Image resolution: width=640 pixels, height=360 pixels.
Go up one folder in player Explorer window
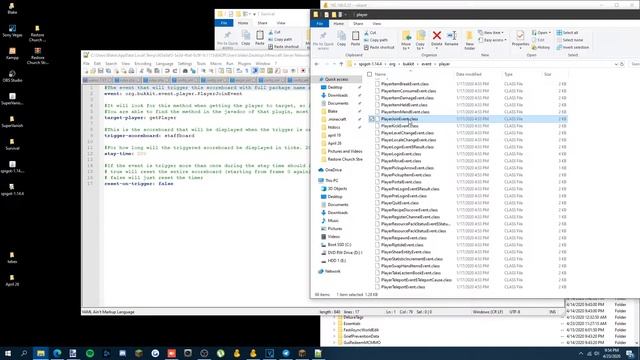point(341,64)
